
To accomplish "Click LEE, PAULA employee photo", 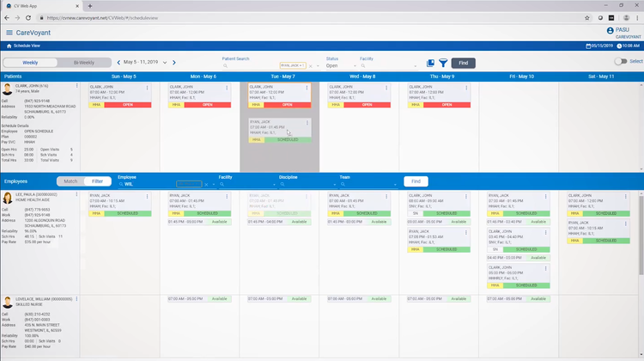I will pyautogui.click(x=8, y=198).
